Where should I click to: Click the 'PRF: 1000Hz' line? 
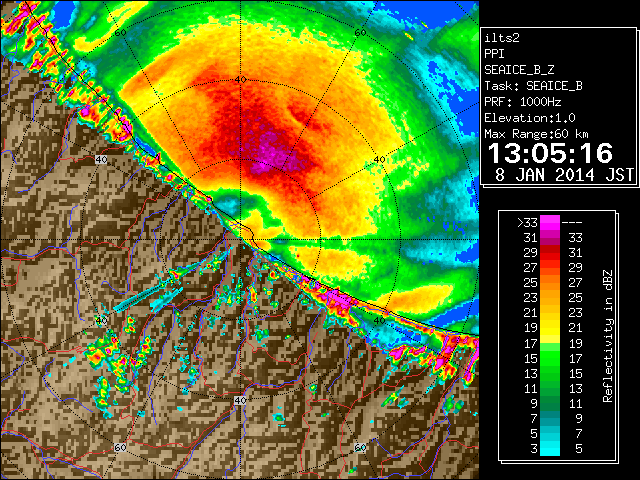(523, 102)
